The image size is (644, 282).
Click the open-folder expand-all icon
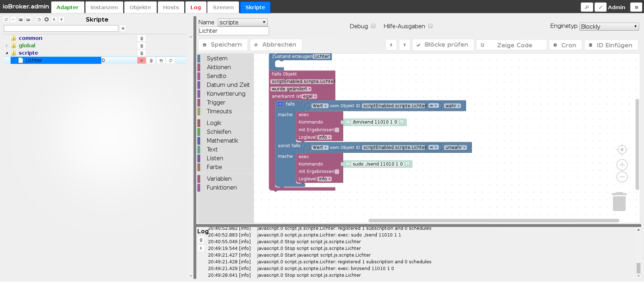[x=28, y=19]
